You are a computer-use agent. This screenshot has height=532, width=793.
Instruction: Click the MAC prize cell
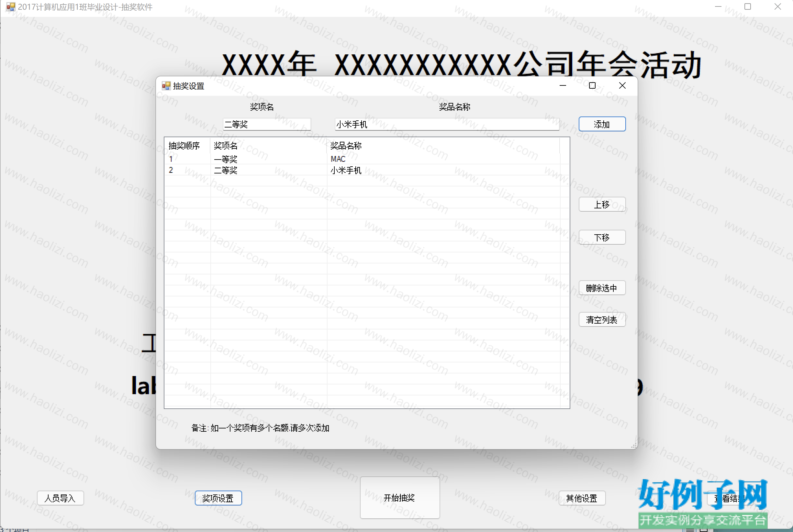point(338,159)
